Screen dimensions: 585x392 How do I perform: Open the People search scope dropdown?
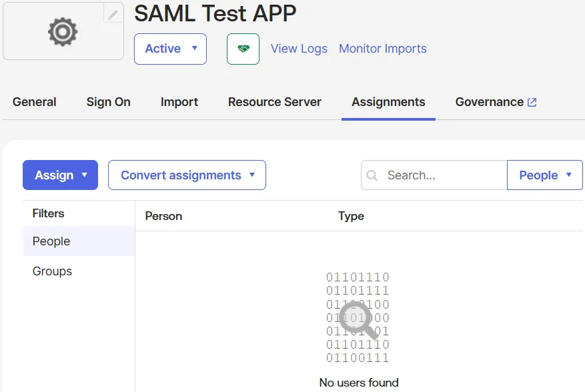tap(545, 175)
